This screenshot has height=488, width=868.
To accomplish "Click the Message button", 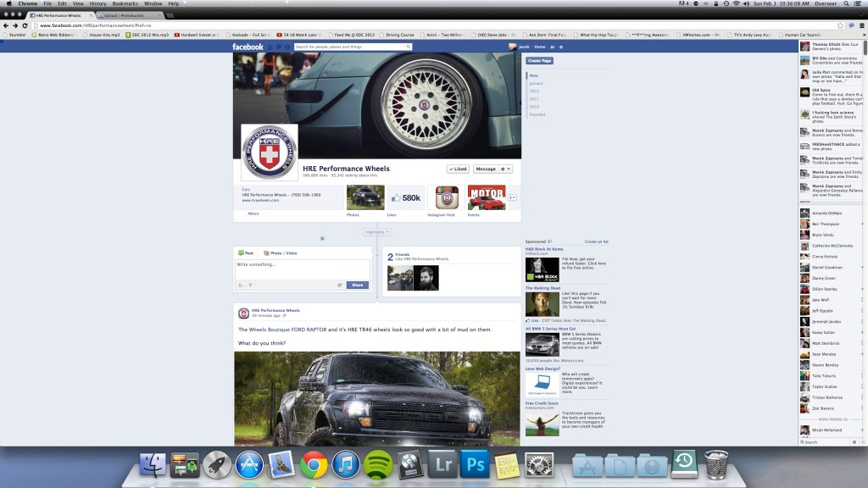I will (486, 169).
